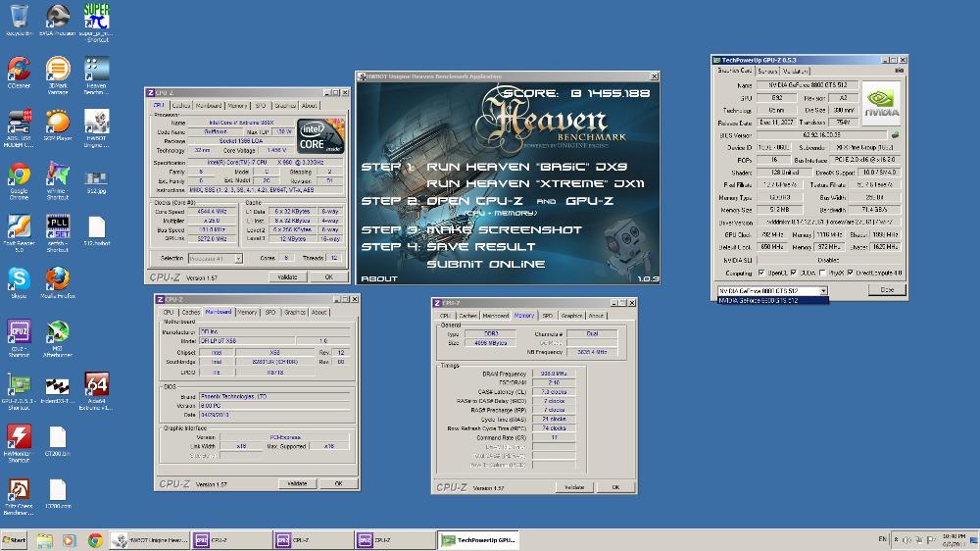Click the GPU-Z Name field value
The image size is (980, 551).
[807, 85]
